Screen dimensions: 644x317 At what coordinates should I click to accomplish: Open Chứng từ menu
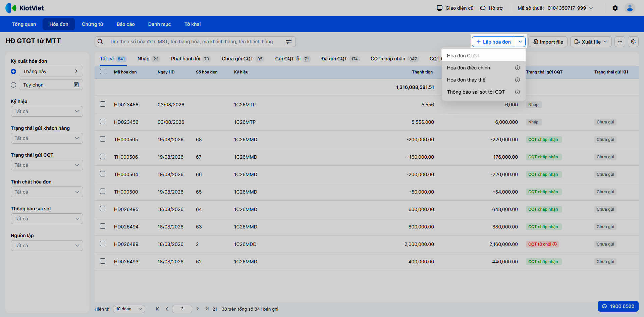[x=93, y=24]
